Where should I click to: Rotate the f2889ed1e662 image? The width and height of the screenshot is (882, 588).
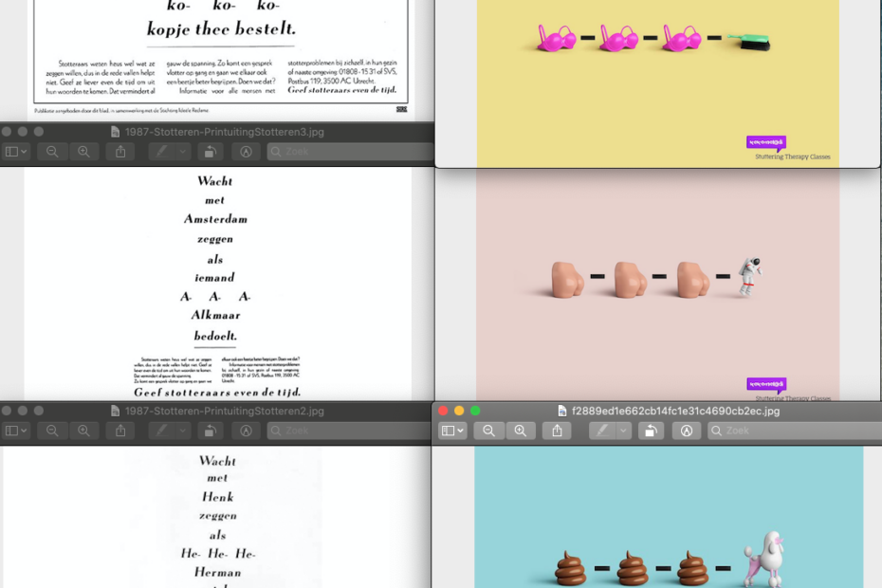[651, 431]
